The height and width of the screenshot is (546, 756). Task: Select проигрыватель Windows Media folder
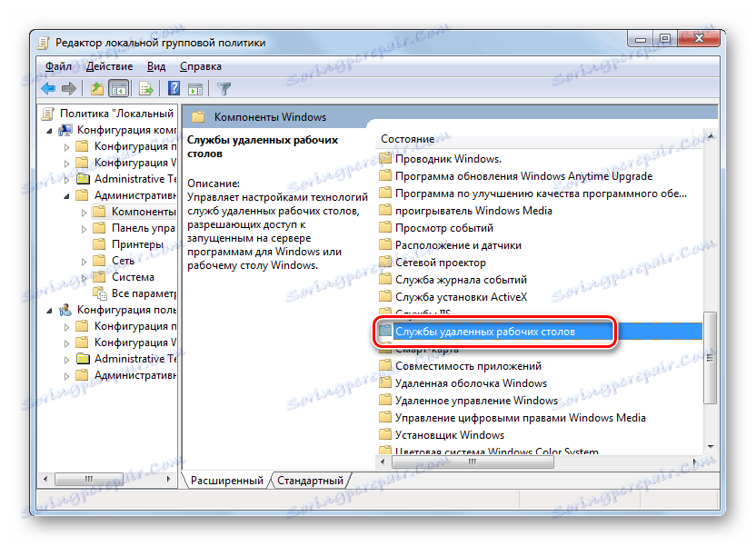[473, 211]
